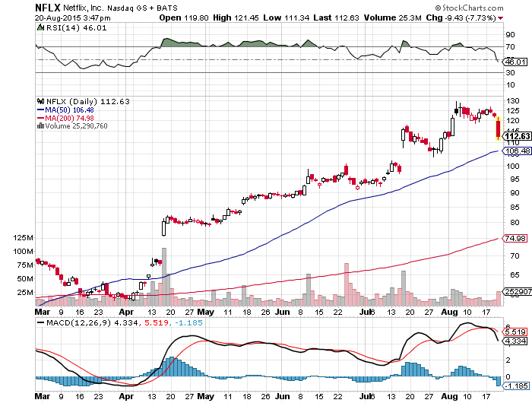Click the red 5.519 signal value in MACD legend

pos(157,323)
